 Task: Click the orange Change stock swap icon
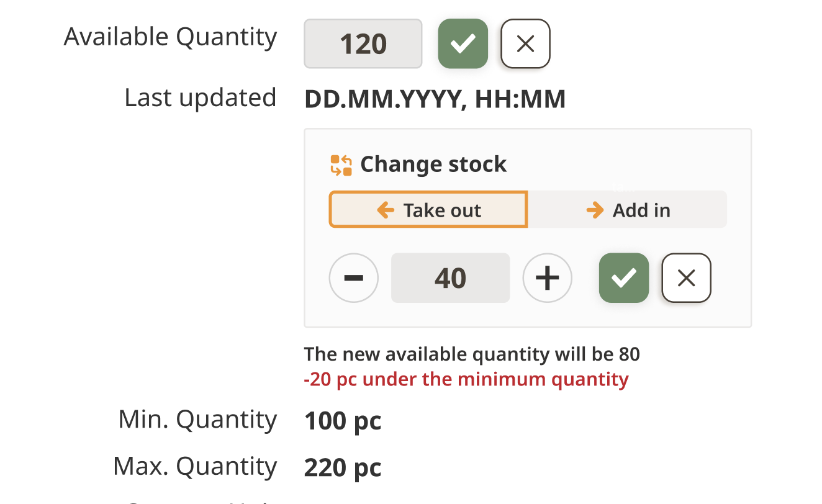(x=341, y=165)
